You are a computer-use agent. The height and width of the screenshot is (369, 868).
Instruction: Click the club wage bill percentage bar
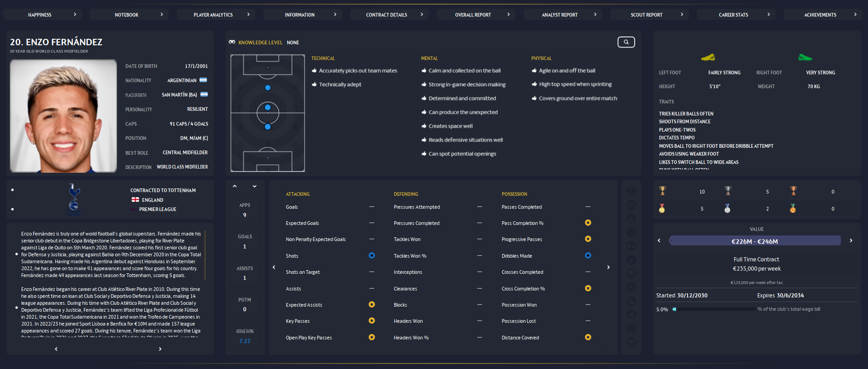pos(714,309)
